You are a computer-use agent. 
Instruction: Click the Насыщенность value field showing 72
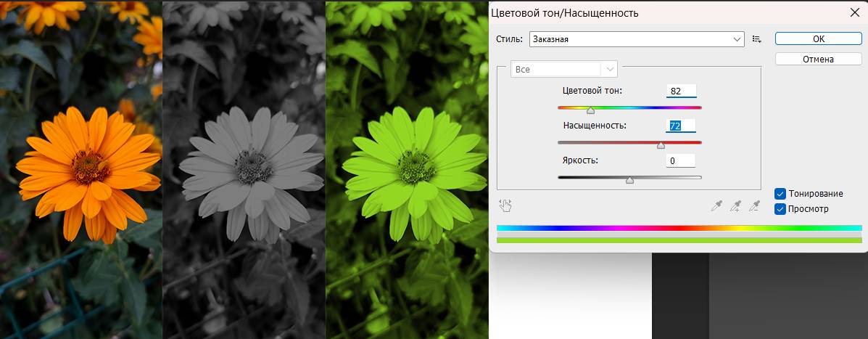[x=681, y=126]
